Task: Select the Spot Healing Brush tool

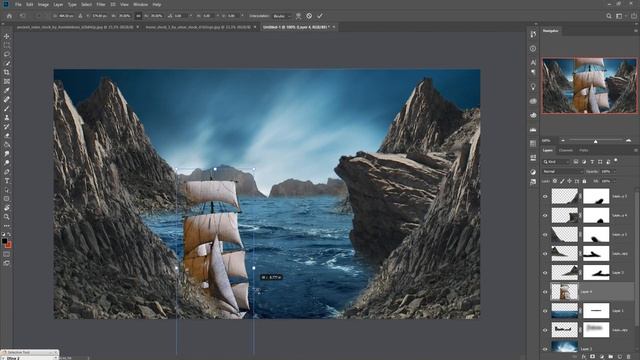Action: tap(7, 99)
